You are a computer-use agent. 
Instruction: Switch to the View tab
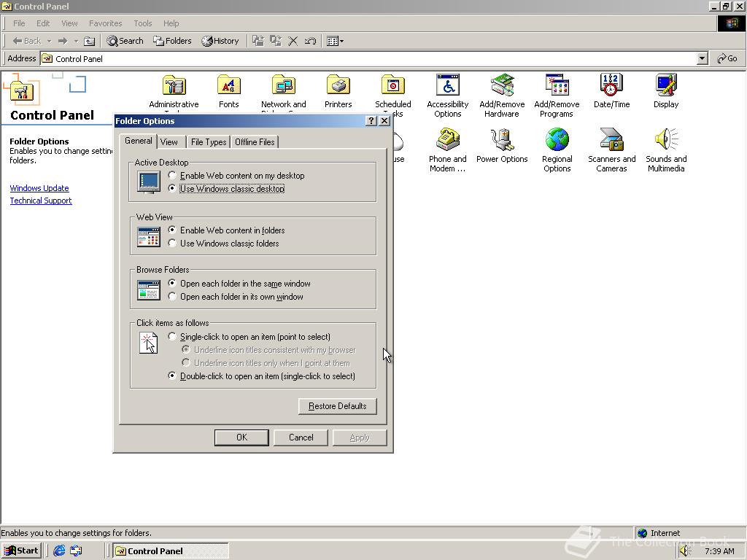(169, 142)
